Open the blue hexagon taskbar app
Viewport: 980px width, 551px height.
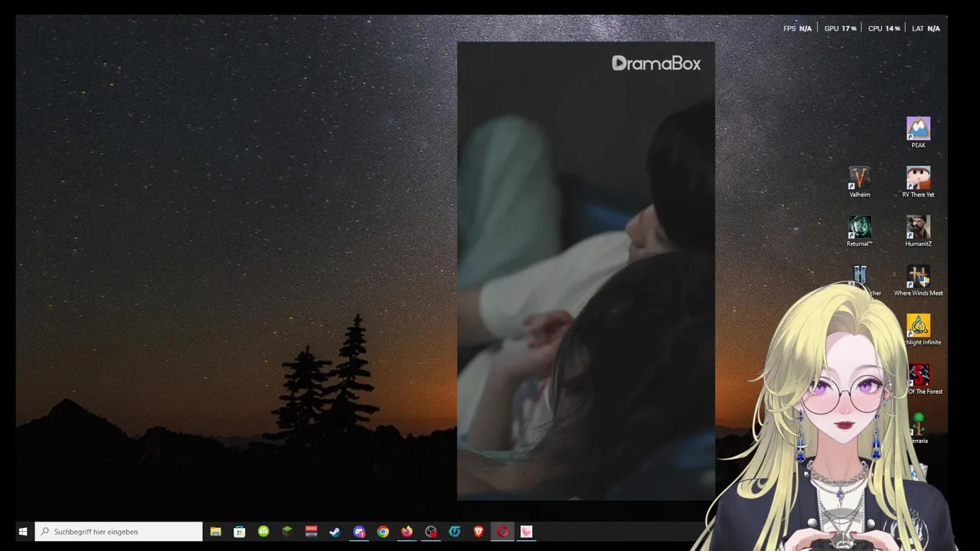455,531
